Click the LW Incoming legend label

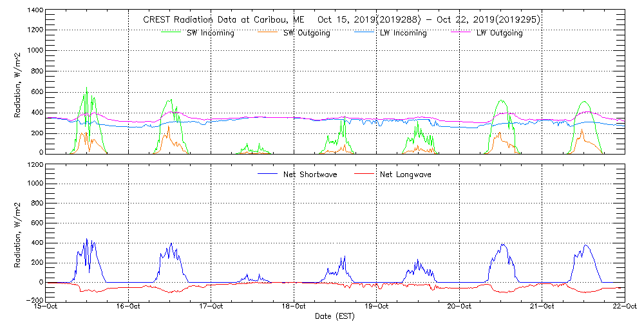(x=403, y=33)
